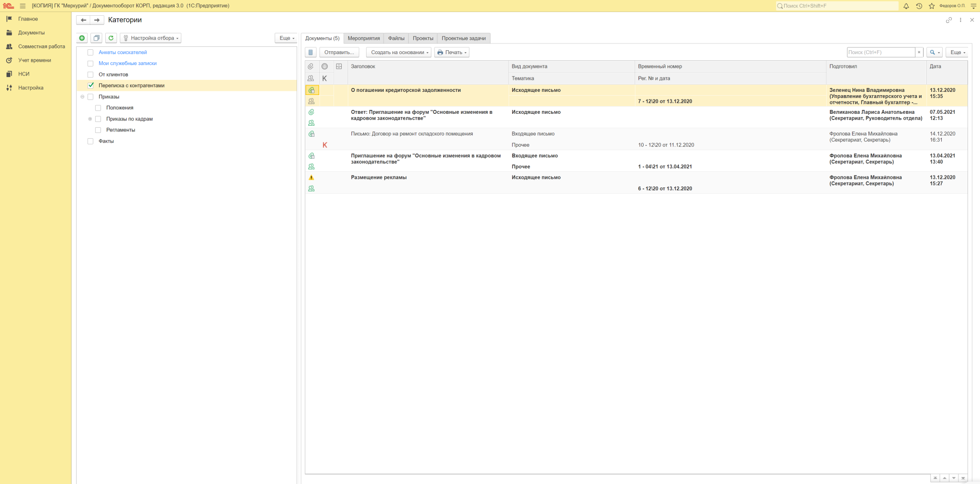Switch to the Мероприятия tab
This screenshot has width=980, height=484.
pyautogui.click(x=363, y=38)
